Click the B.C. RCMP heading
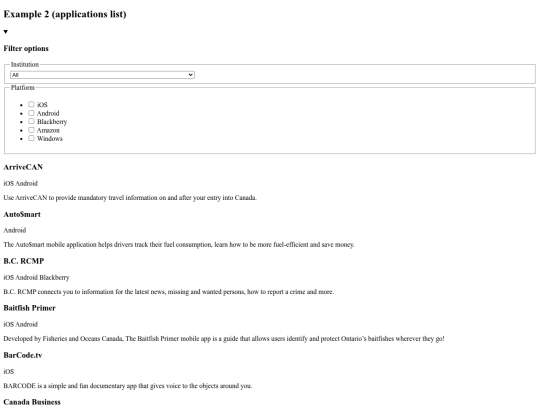540x405 pixels. 24,261
